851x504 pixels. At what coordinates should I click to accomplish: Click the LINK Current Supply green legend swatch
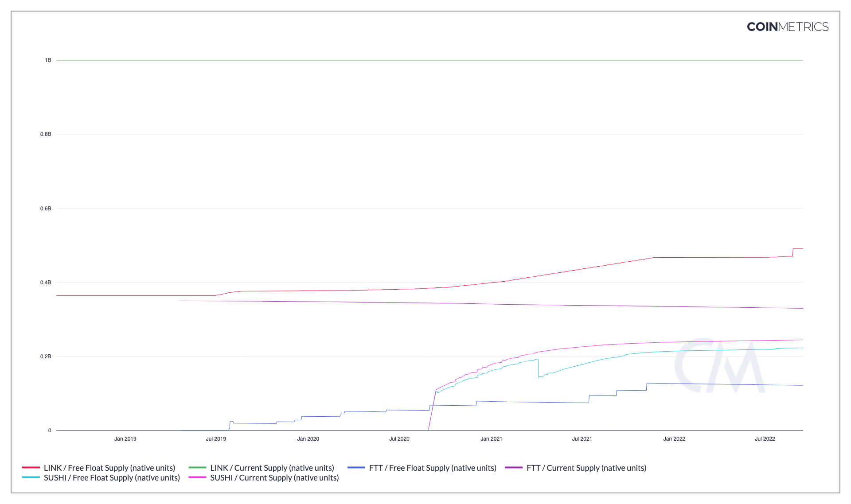click(197, 468)
